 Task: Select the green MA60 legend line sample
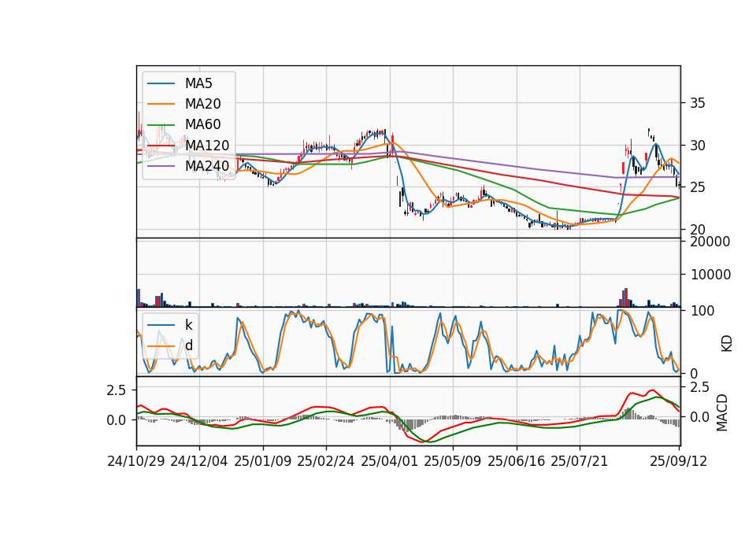(x=161, y=125)
